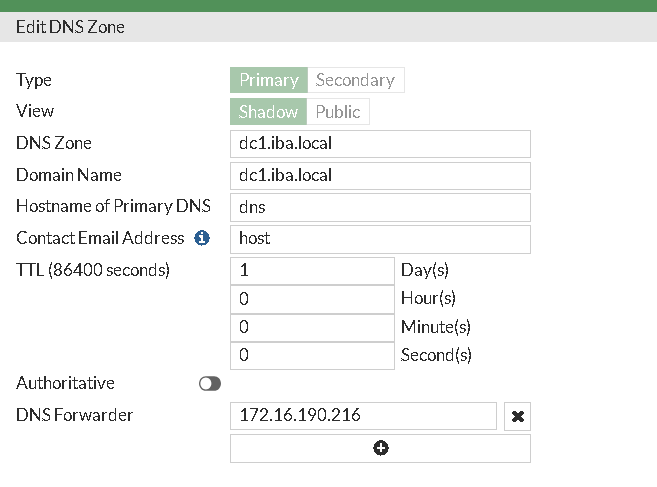
Task: Focus the Hostname of Primary DNS field
Action: tap(380, 207)
